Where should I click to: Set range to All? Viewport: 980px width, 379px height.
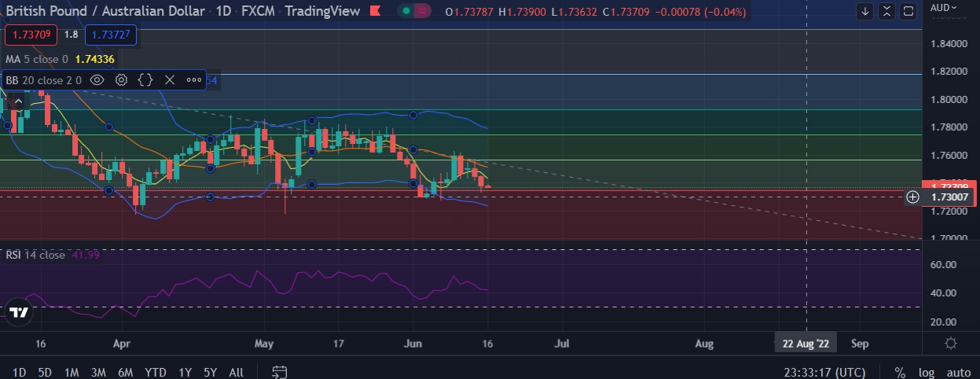click(x=235, y=371)
